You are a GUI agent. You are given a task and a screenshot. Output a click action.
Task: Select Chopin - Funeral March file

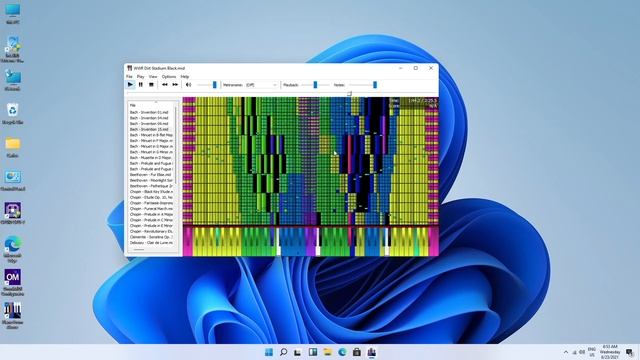(151, 209)
